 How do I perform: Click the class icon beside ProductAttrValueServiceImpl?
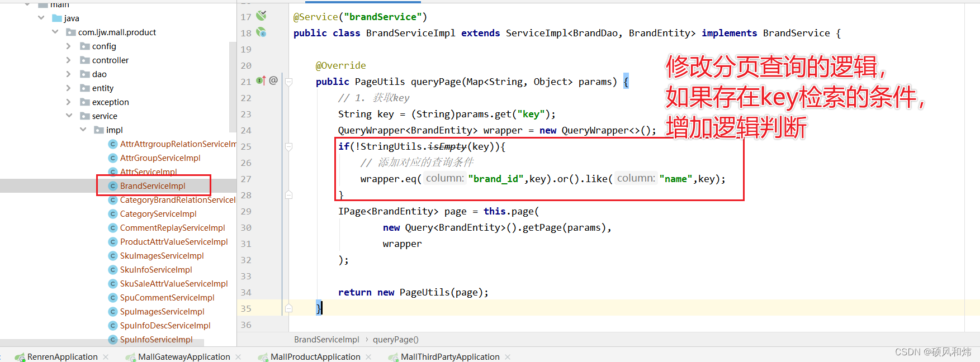pos(113,242)
